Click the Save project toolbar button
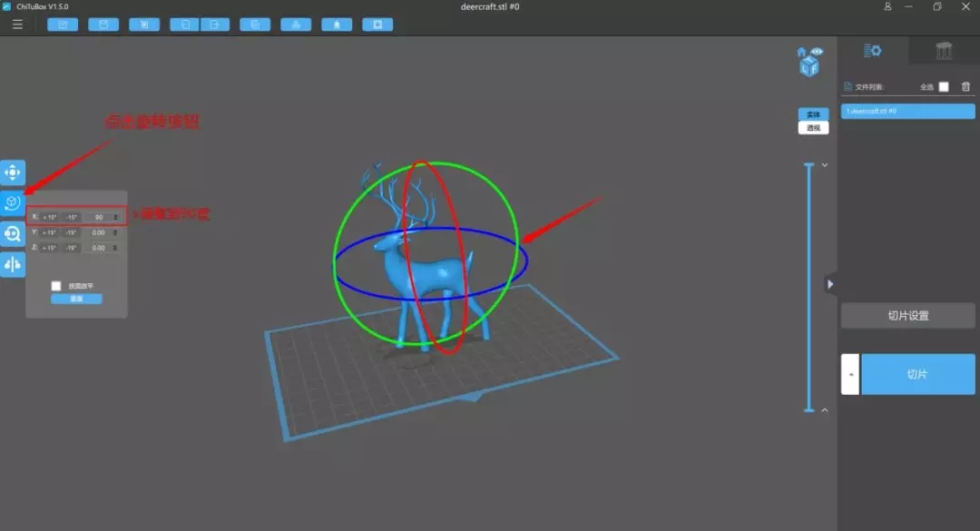The height and width of the screenshot is (531, 980). [103, 25]
